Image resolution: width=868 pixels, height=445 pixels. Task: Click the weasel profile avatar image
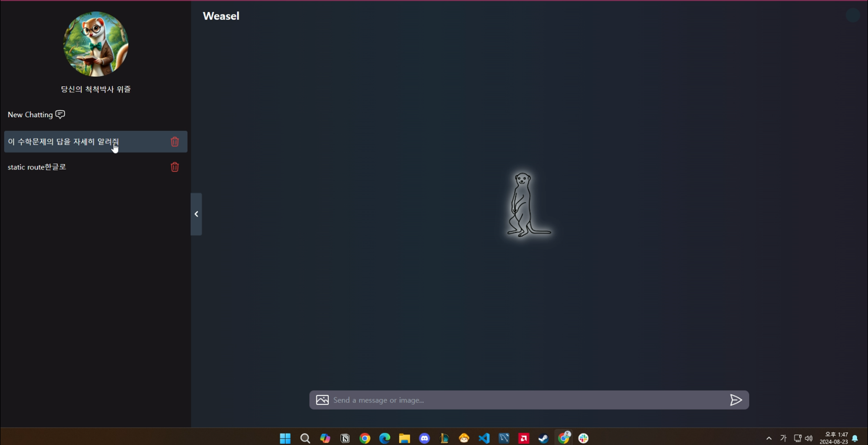click(95, 44)
